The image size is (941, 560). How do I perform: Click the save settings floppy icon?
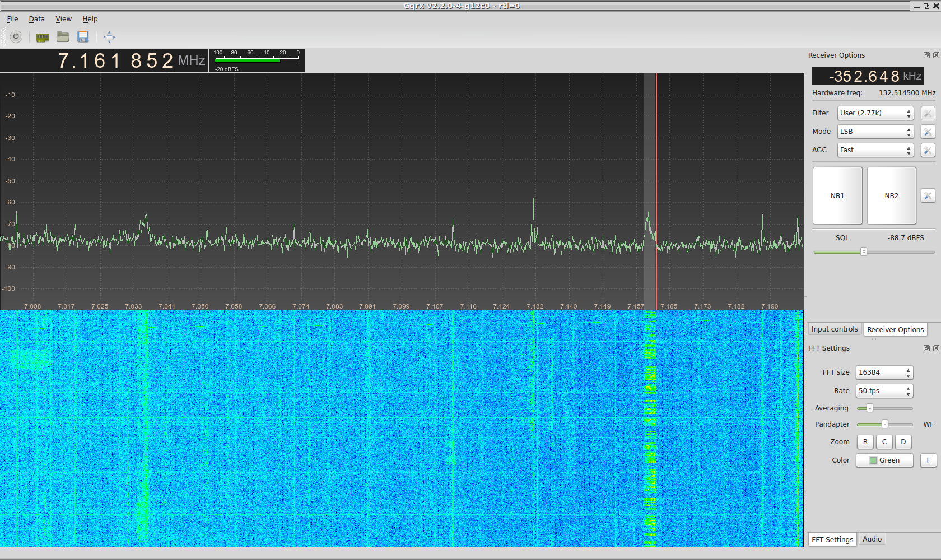pyautogui.click(x=83, y=37)
